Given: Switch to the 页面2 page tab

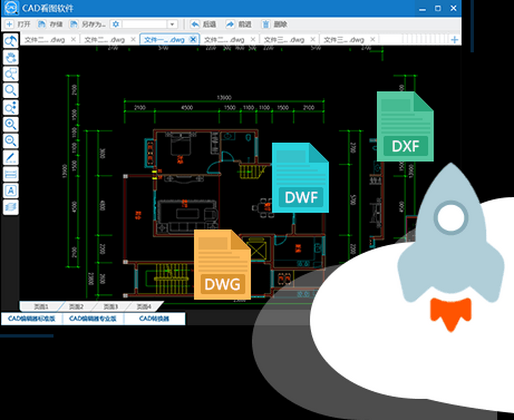Looking at the screenshot, I should (75, 307).
